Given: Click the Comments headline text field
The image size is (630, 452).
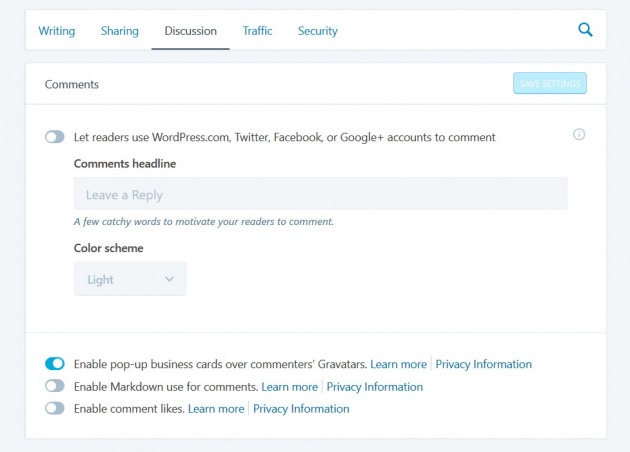Looking at the screenshot, I should coord(320,194).
